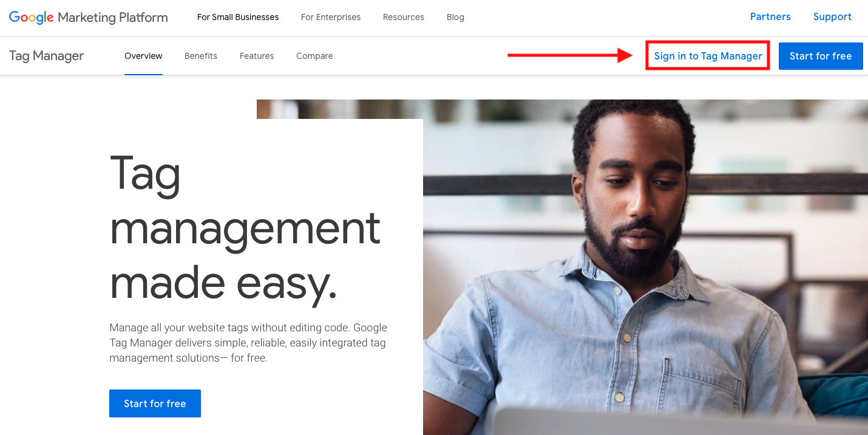This screenshot has height=435, width=868.
Task: Click the Manage all your website tags paragraph
Action: (248, 343)
